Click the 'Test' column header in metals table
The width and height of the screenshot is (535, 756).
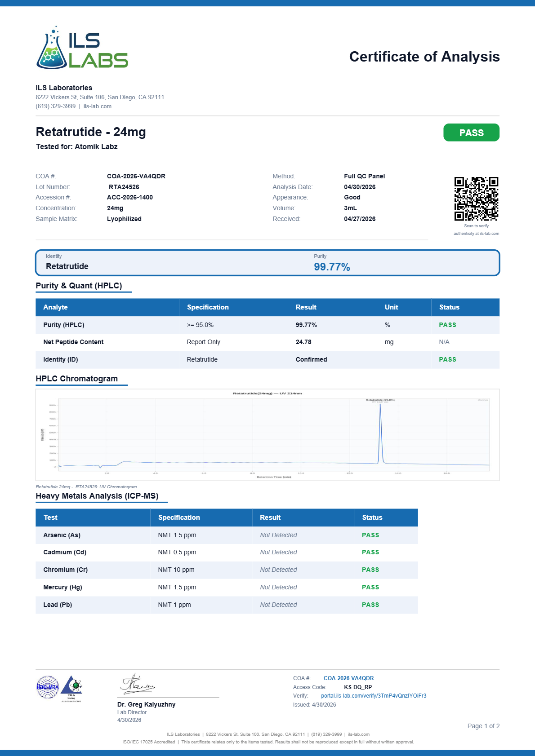pyautogui.click(x=50, y=517)
